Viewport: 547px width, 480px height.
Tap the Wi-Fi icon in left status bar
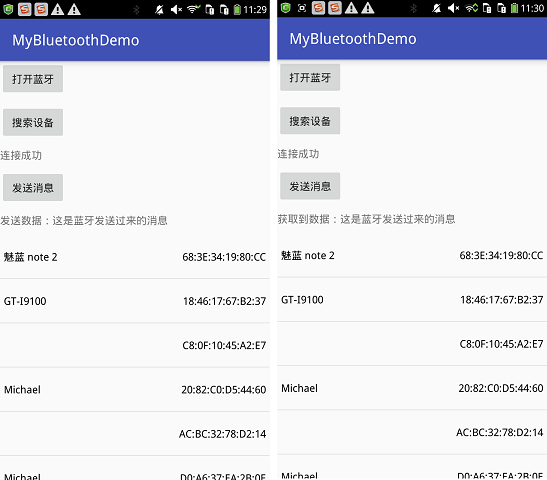tap(194, 9)
